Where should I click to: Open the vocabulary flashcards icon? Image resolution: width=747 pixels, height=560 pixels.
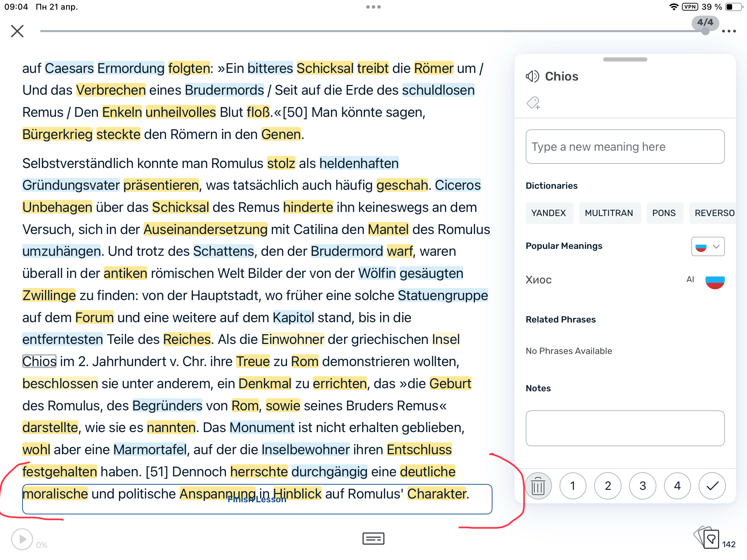(x=707, y=537)
